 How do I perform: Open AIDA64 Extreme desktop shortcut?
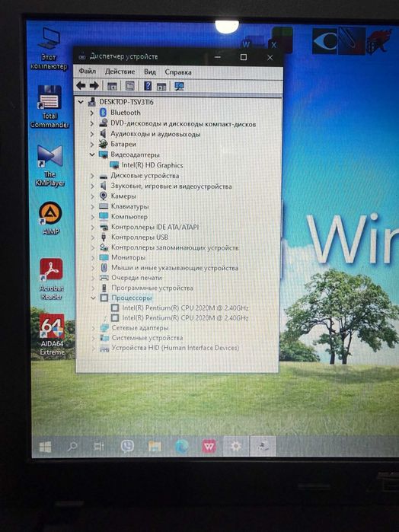(x=52, y=334)
